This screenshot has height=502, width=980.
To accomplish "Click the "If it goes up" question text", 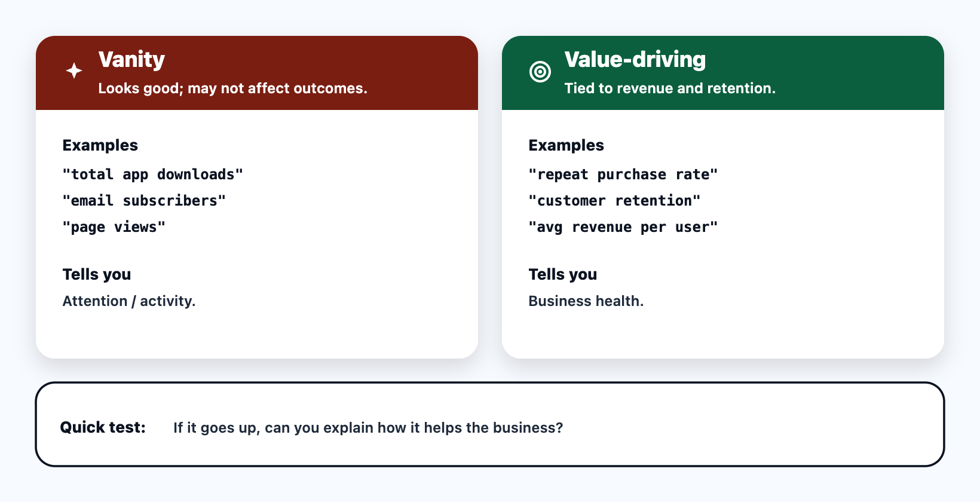I will tap(368, 428).
